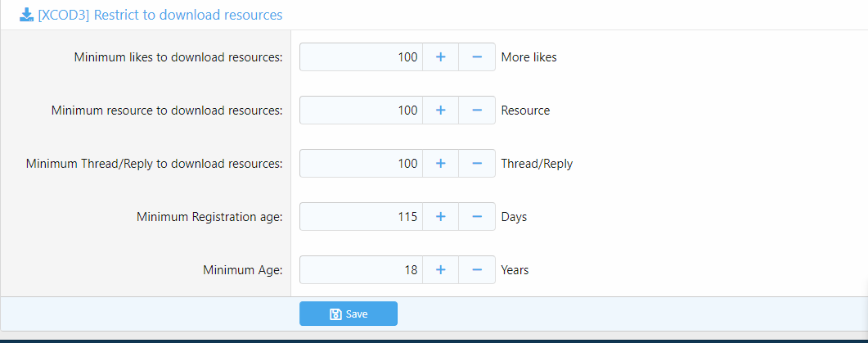The height and width of the screenshot is (343, 868).
Task: Focus the Minimum Registration age field
Action: click(x=361, y=217)
